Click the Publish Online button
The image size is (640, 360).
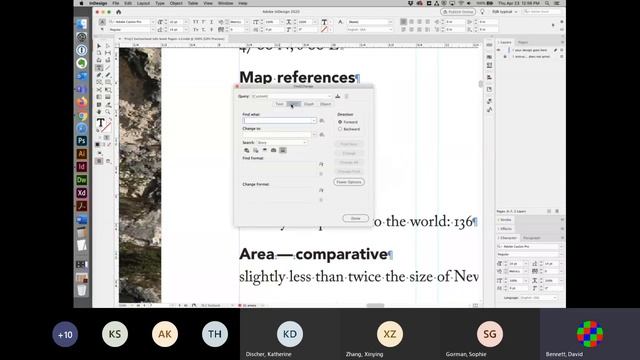pyautogui.click(x=458, y=12)
